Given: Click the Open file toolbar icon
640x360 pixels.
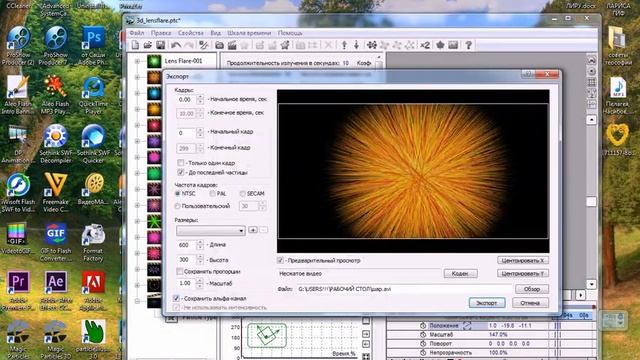Looking at the screenshot, I should click(x=148, y=45).
